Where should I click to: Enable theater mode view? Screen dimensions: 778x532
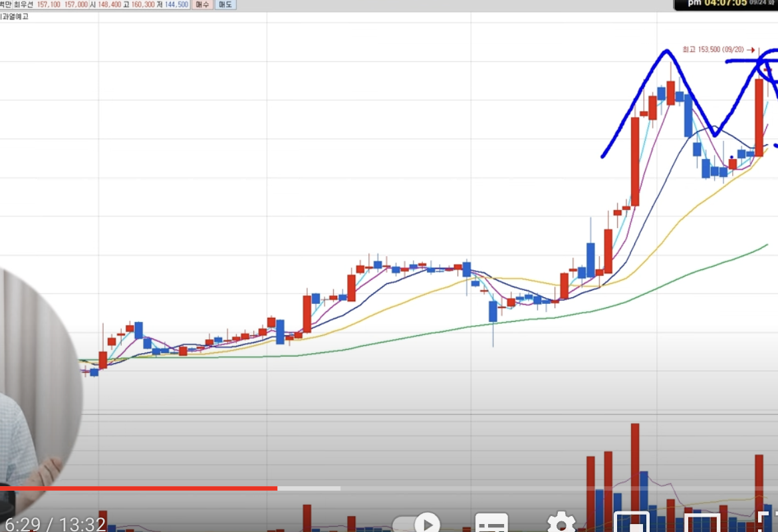(702, 523)
